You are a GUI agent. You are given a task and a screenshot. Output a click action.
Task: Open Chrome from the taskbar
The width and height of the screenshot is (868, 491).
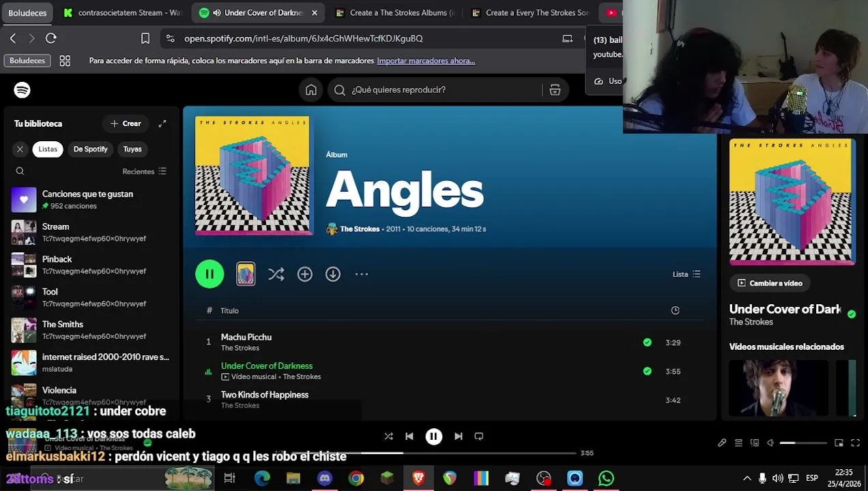coord(356,479)
